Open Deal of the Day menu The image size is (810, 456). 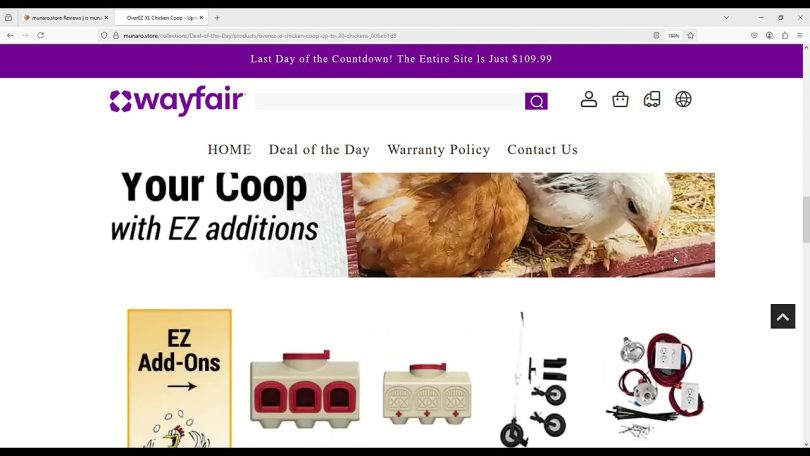(x=319, y=150)
